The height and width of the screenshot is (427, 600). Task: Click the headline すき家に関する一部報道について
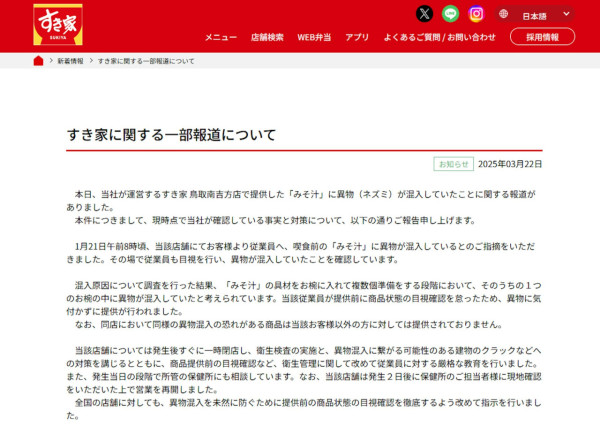171,135
